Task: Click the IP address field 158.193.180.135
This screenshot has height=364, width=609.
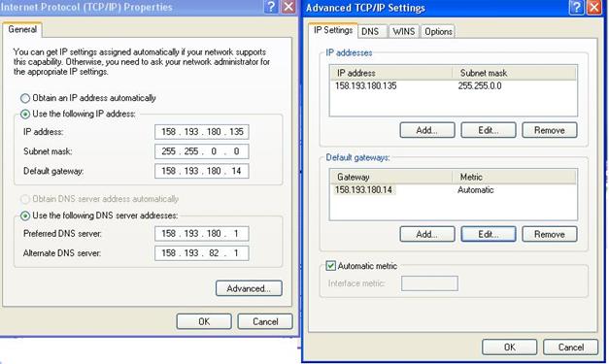Action: pyautogui.click(x=202, y=132)
